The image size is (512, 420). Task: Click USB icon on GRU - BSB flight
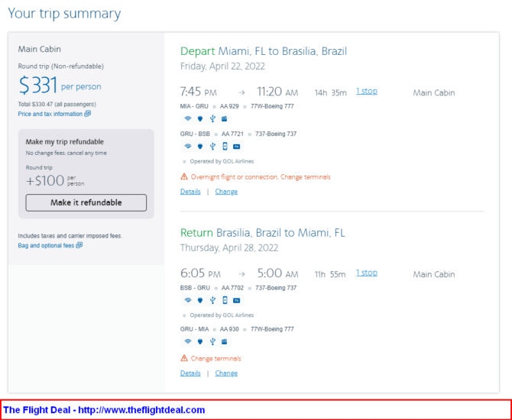[x=212, y=146]
